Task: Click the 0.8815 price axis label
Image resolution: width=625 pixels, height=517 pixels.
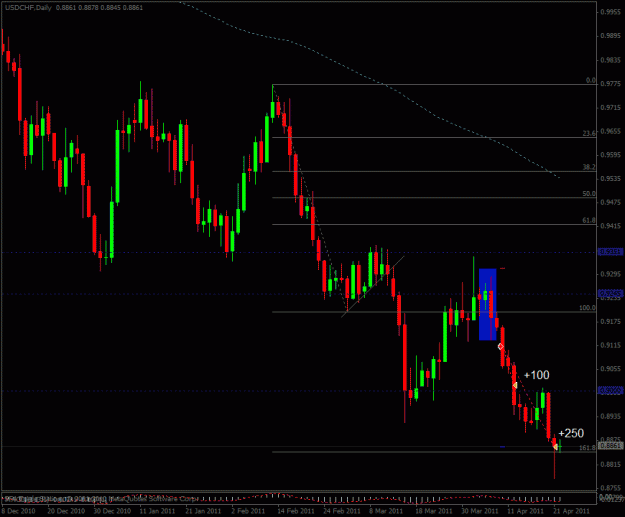Action: tap(611, 464)
